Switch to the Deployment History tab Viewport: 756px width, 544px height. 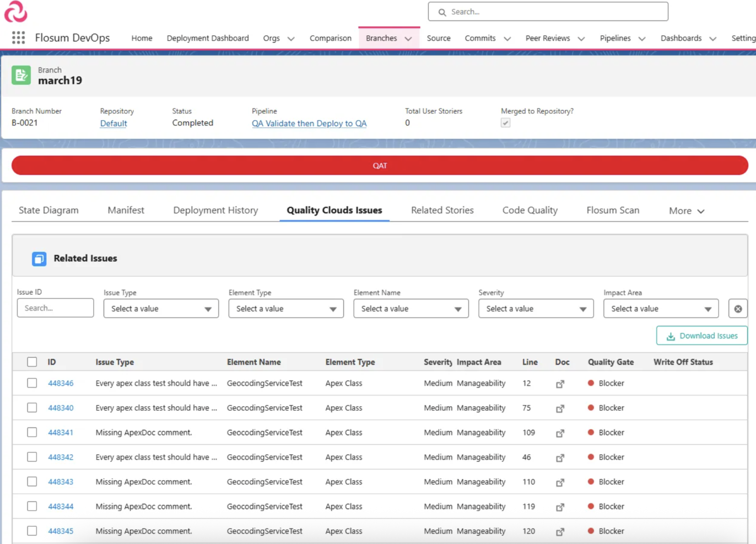tap(215, 210)
